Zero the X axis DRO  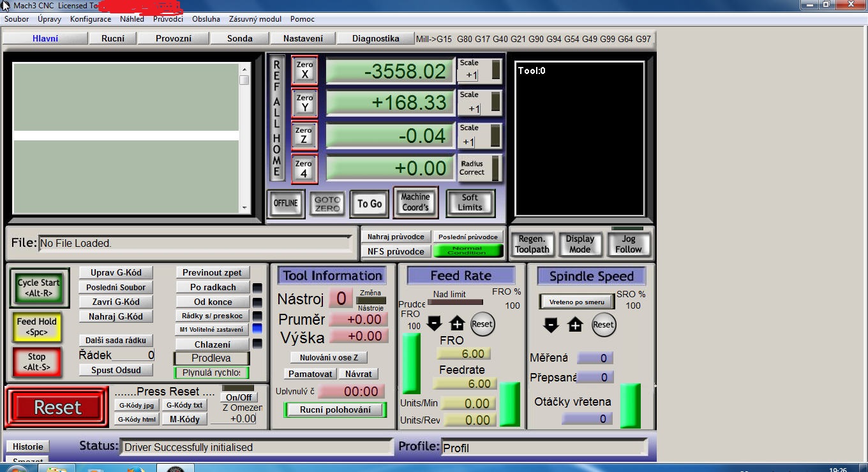click(x=304, y=70)
